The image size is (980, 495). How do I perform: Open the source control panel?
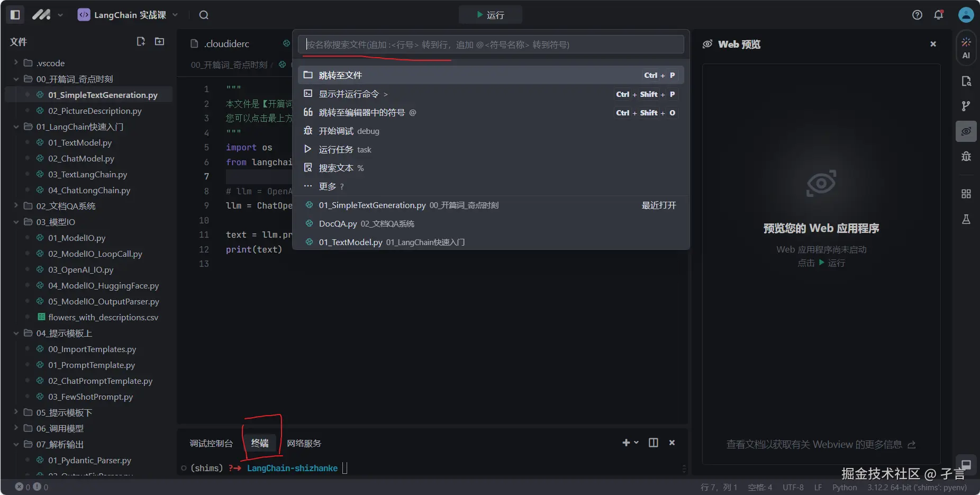pos(967,105)
